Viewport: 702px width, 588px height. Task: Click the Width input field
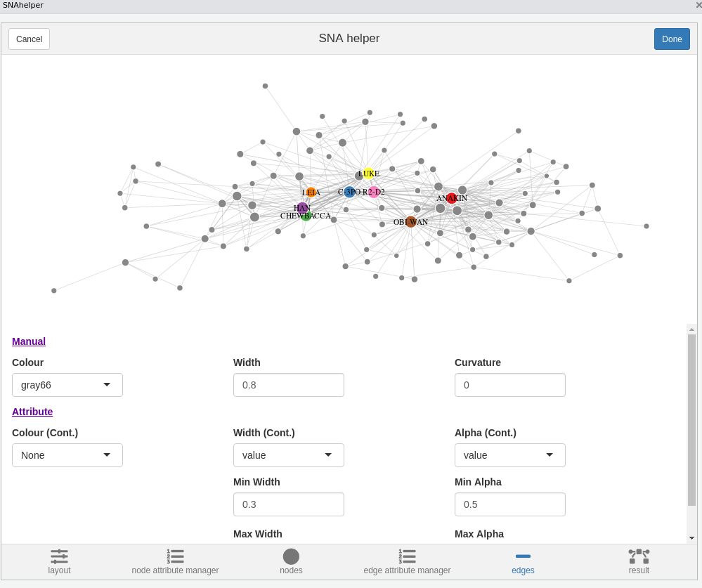(x=289, y=385)
